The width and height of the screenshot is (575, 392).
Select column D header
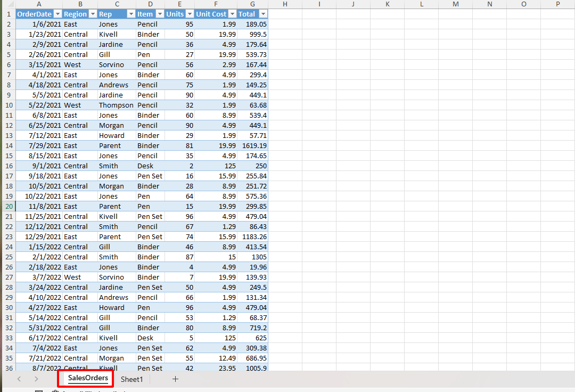point(150,4)
